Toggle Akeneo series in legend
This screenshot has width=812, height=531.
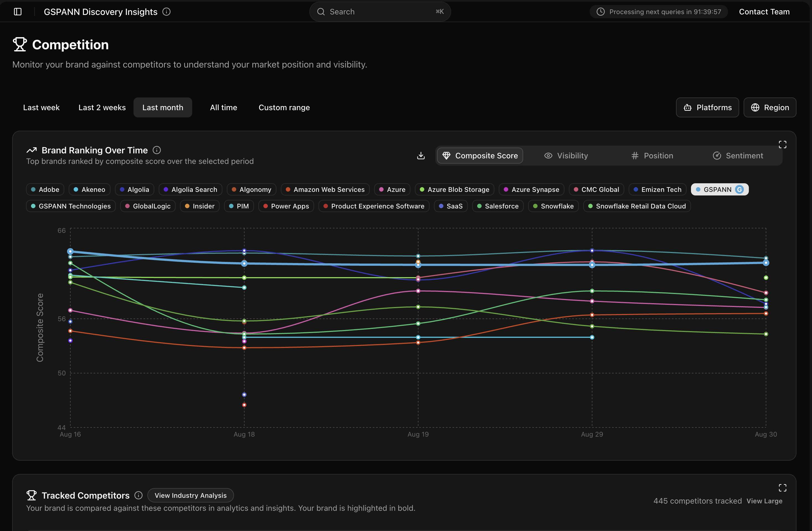tap(89, 189)
